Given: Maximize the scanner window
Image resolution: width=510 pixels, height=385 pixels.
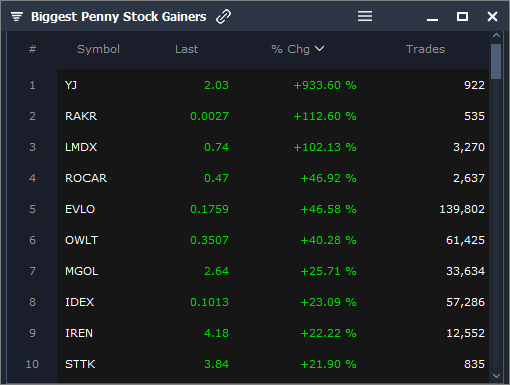Looking at the screenshot, I should (x=462, y=16).
